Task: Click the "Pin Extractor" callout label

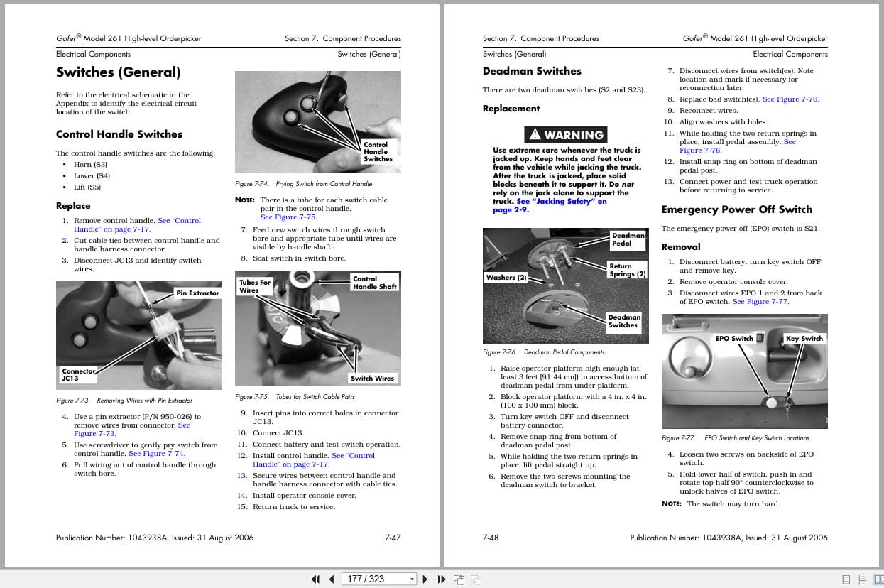Action: pos(198,293)
